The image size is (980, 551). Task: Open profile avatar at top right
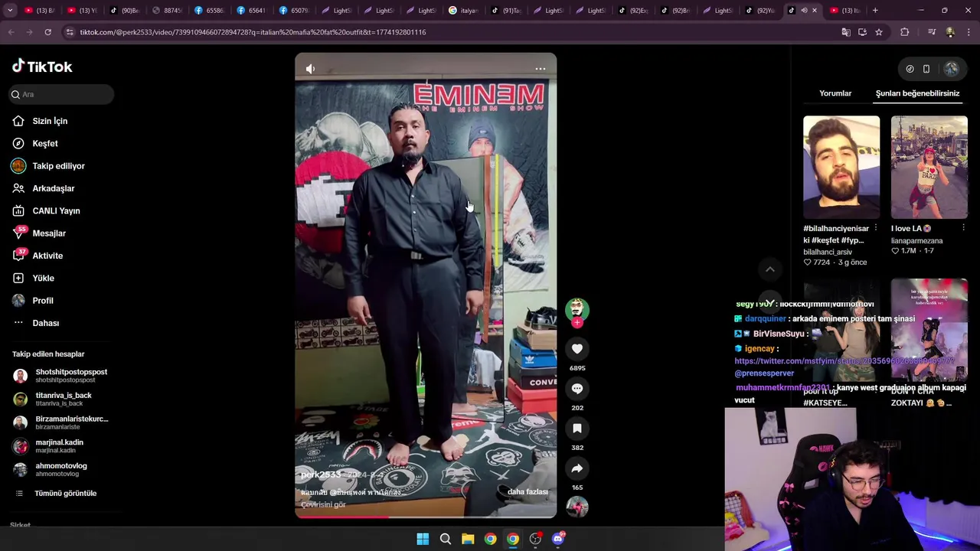[951, 69]
